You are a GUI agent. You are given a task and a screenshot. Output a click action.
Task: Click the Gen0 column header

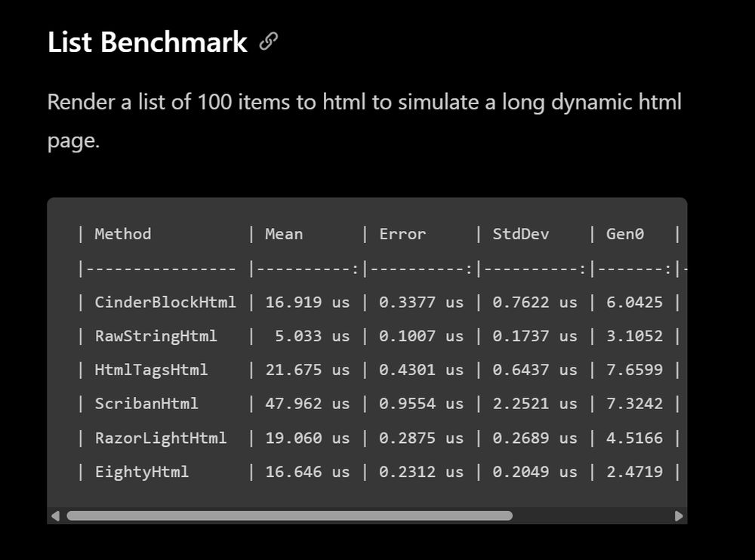click(x=624, y=234)
